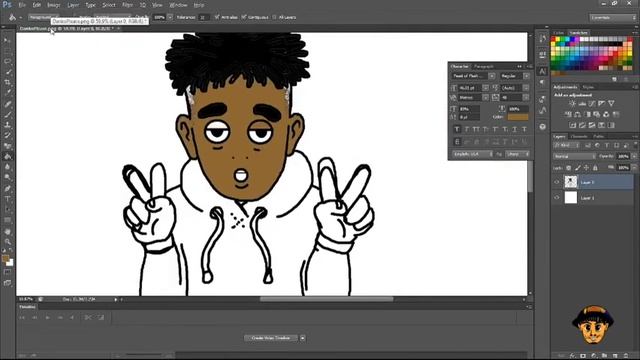Select the character layer thumbnail
640x360 pixels.
pos(571,182)
